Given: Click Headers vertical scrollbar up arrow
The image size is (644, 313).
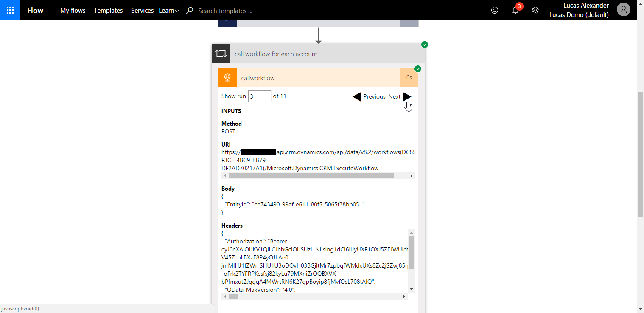Looking at the screenshot, I should (411, 232).
